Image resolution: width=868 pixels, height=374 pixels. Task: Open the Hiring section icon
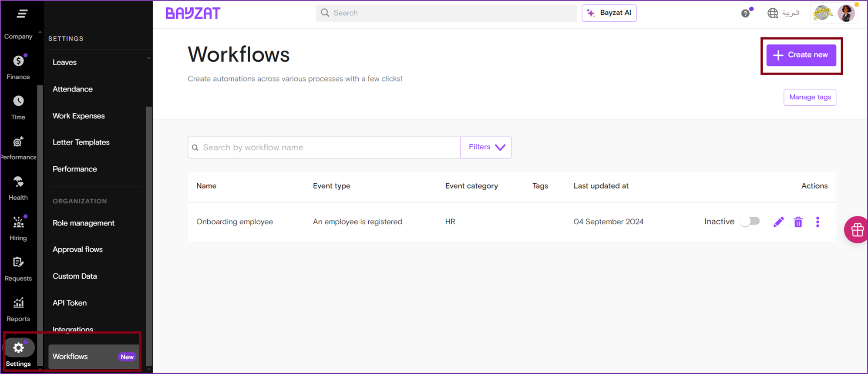coord(18,222)
